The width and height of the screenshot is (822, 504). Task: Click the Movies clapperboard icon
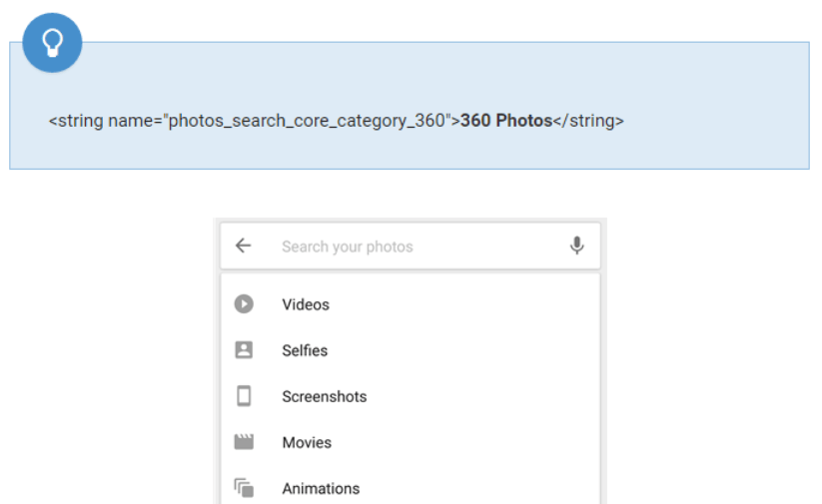pos(244,442)
